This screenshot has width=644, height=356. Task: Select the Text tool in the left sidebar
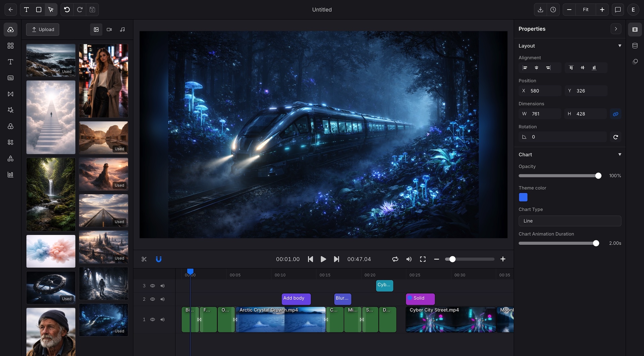coord(10,62)
